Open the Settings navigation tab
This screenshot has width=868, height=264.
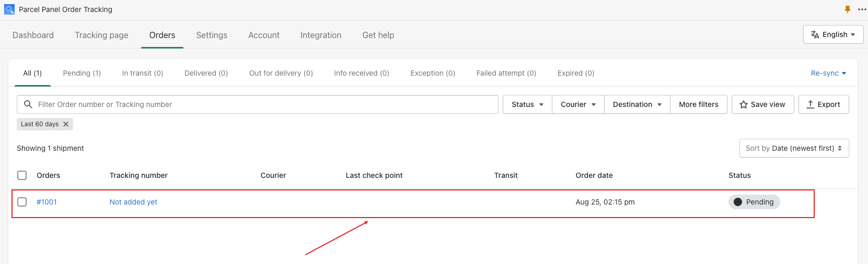pyautogui.click(x=212, y=35)
